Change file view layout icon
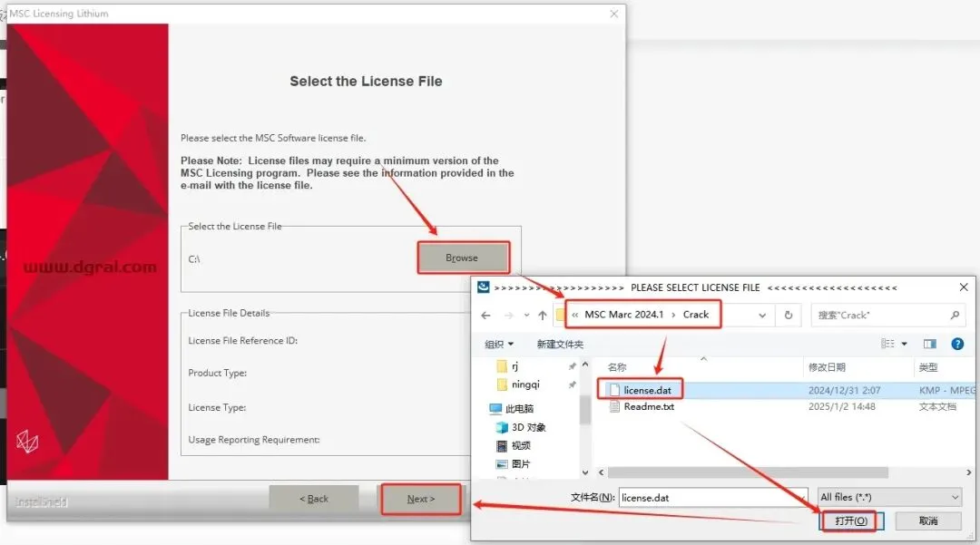Viewport: 980px width, 545px height. (x=887, y=344)
